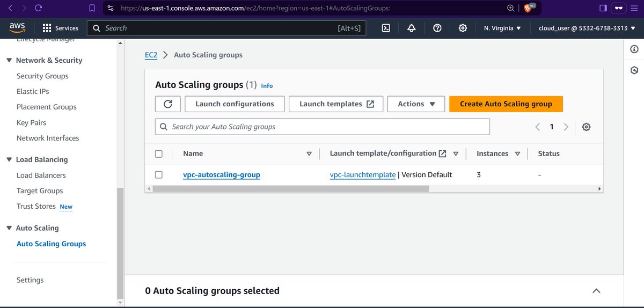Open the N. Virginia region selector
Image resolution: width=644 pixels, height=308 pixels.
pyautogui.click(x=502, y=28)
